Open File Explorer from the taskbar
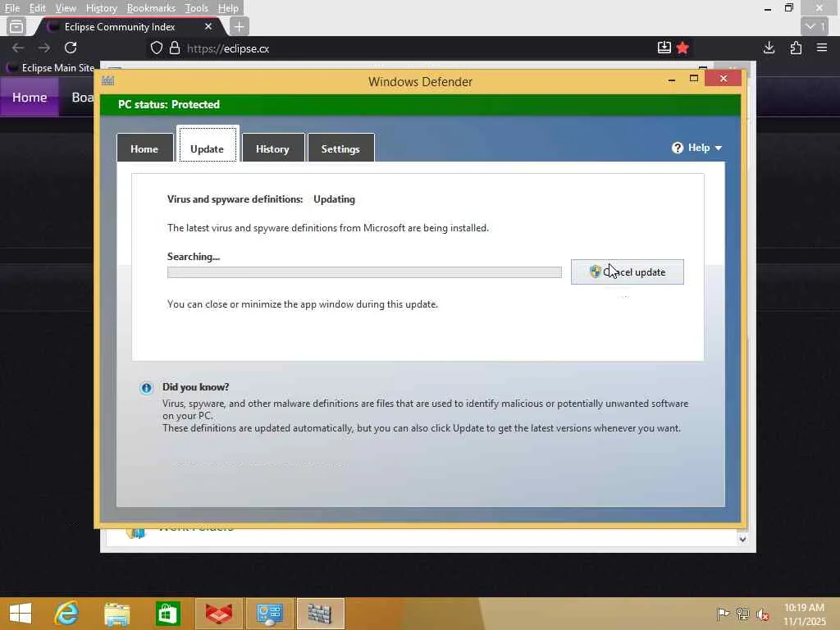 (117, 614)
